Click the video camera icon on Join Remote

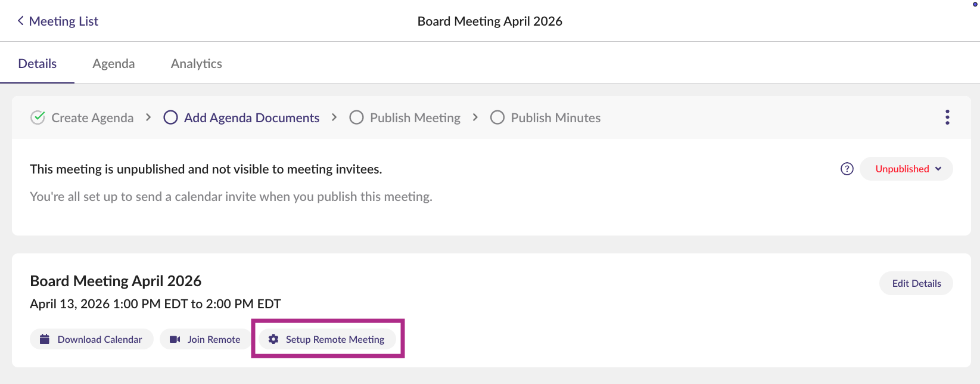[175, 339]
